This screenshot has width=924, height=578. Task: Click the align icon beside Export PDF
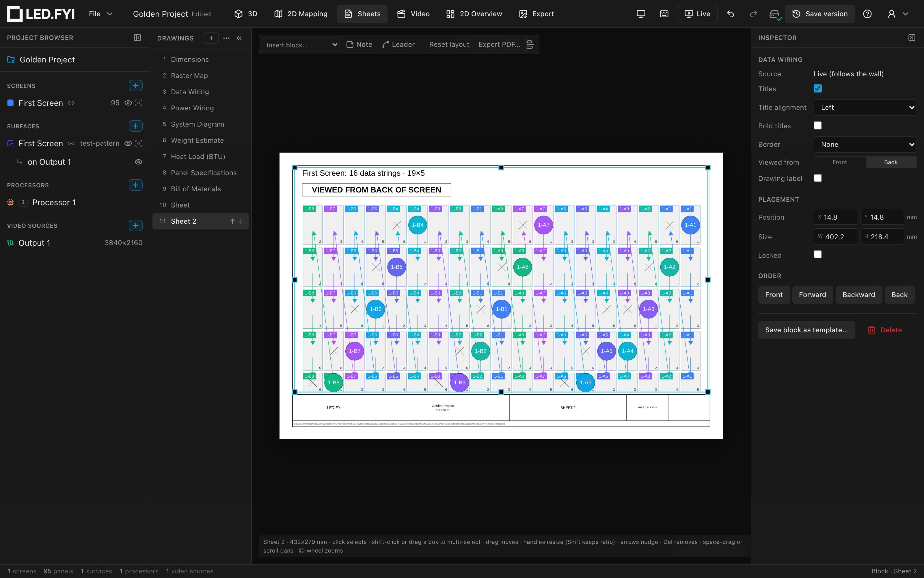(x=530, y=45)
